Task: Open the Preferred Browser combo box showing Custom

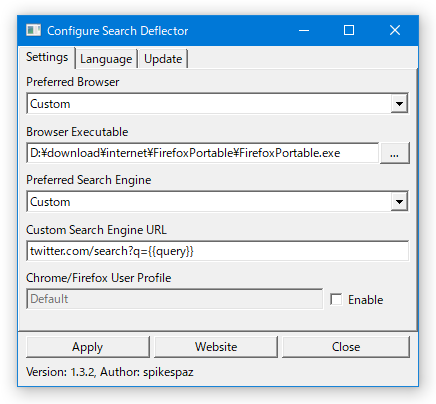Action: click(x=217, y=104)
